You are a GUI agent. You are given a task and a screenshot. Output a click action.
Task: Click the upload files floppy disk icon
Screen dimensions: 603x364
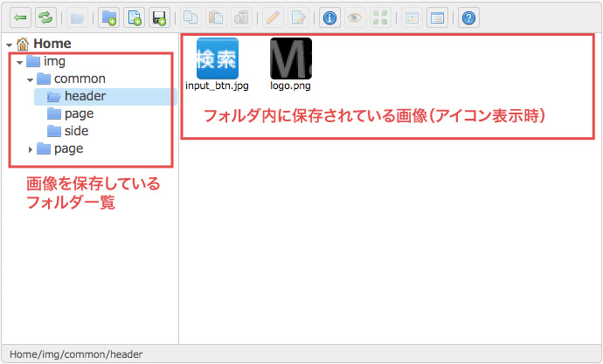tap(158, 17)
